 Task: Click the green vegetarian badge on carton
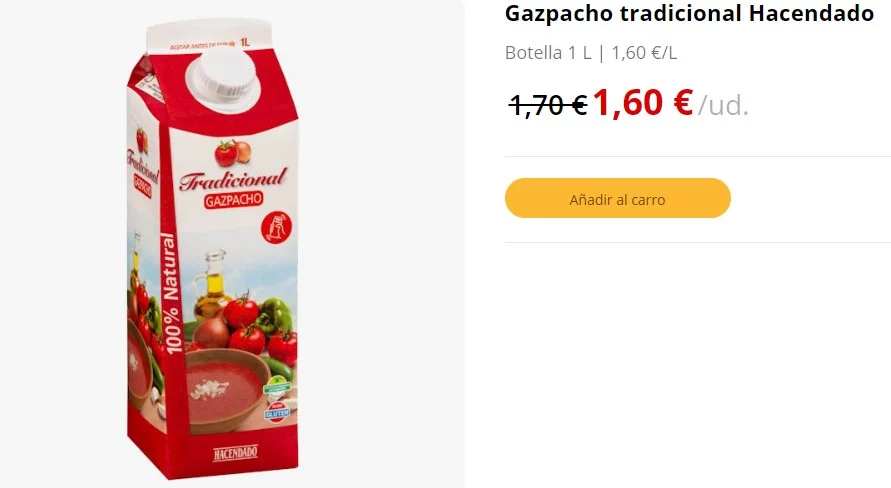[278, 388]
